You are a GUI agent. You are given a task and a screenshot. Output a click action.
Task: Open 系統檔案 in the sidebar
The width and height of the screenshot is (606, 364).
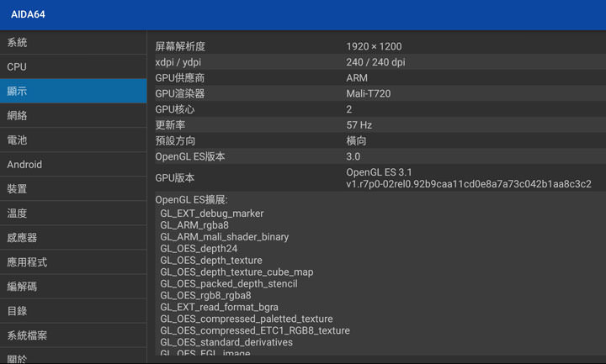point(72,335)
